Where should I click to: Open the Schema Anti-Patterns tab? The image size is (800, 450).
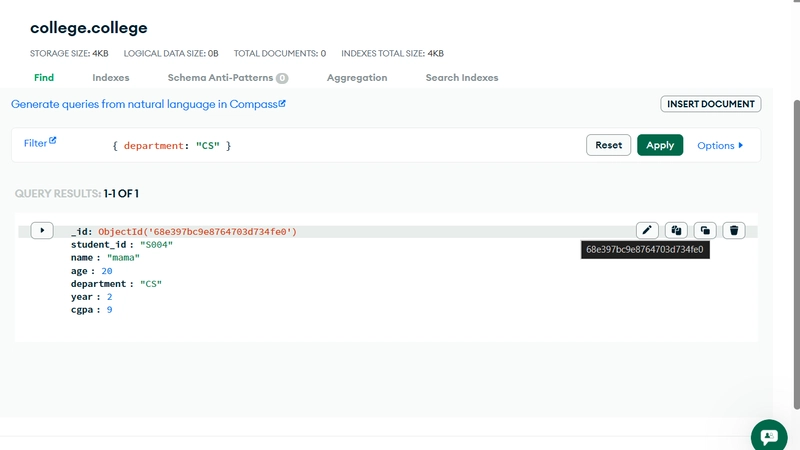pyautogui.click(x=227, y=77)
